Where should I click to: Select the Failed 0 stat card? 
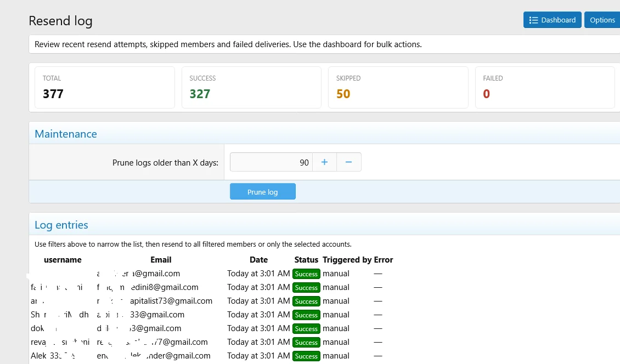(544, 88)
